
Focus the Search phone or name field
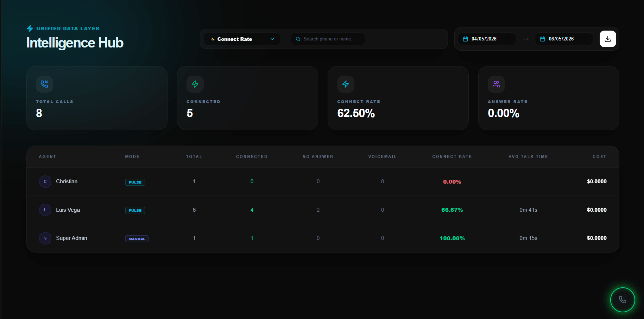tap(328, 39)
